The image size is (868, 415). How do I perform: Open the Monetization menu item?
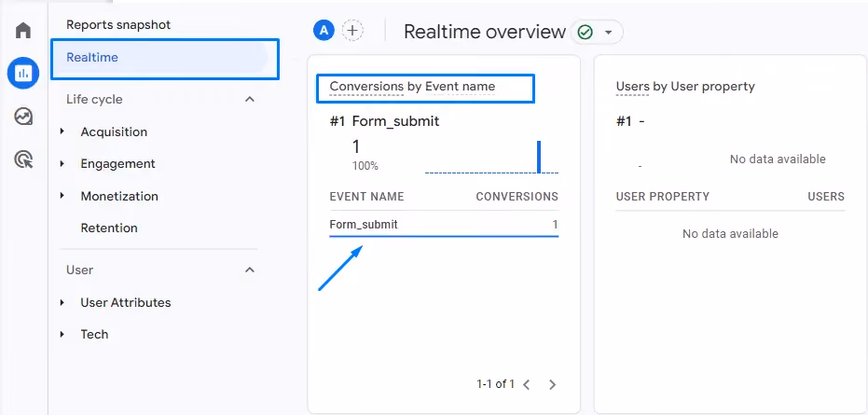[x=119, y=196]
